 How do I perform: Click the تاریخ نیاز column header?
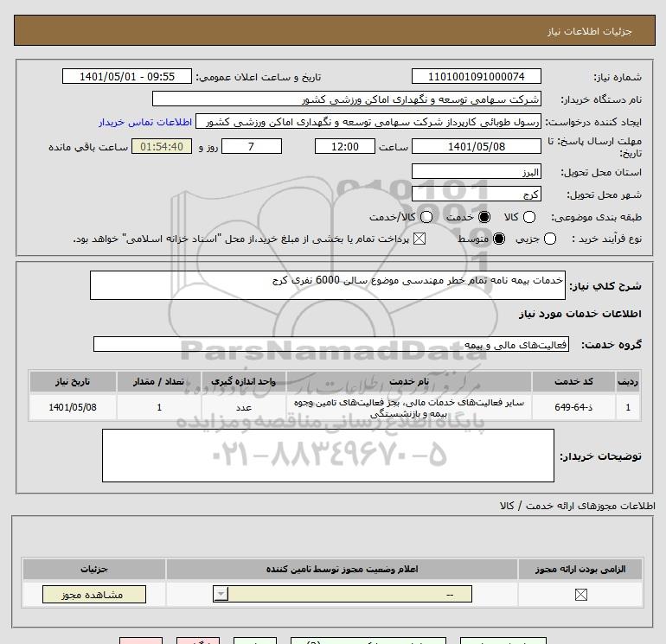tap(73, 381)
